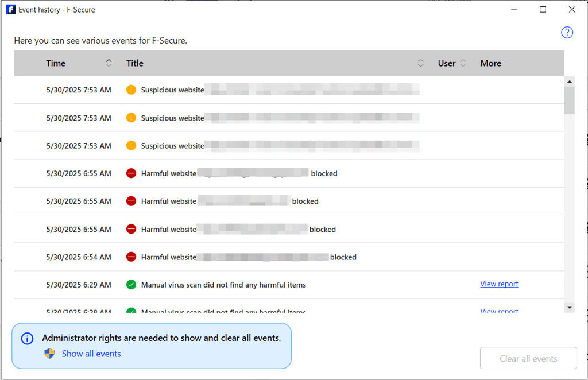Click the info icon in administrator notice
Image resolution: width=588 pixels, height=380 pixels.
coord(27,339)
